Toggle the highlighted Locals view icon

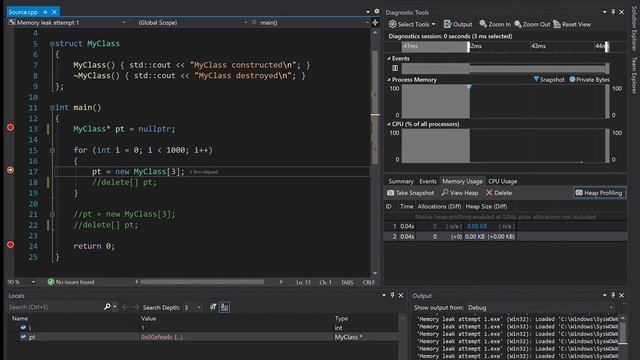224,307
